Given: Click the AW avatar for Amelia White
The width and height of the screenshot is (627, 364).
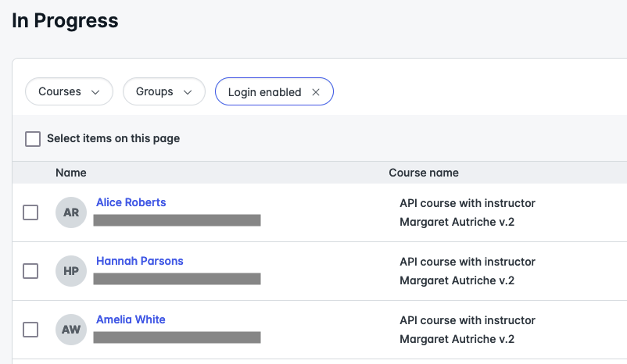Looking at the screenshot, I should click(71, 330).
